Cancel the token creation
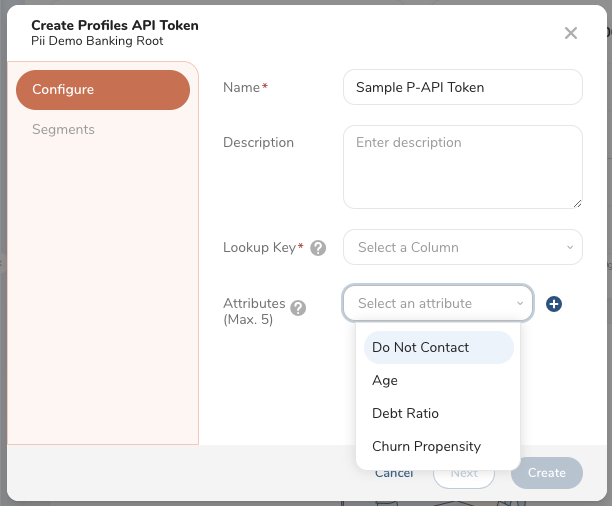This screenshot has width=612, height=506. (x=394, y=473)
